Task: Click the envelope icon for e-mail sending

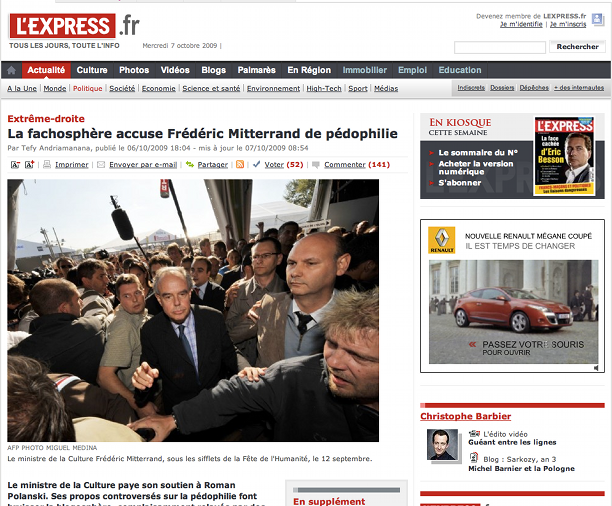Action: coord(101,165)
